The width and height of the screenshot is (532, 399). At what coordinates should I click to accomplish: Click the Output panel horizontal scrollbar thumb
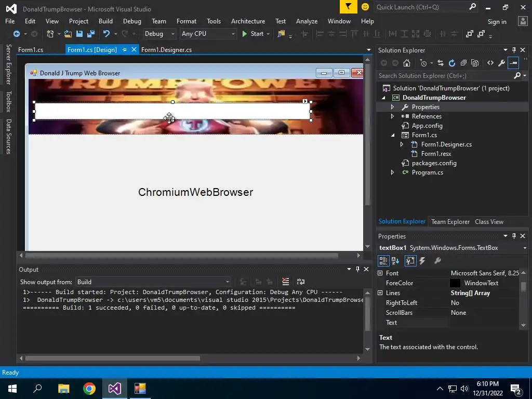(x=113, y=358)
